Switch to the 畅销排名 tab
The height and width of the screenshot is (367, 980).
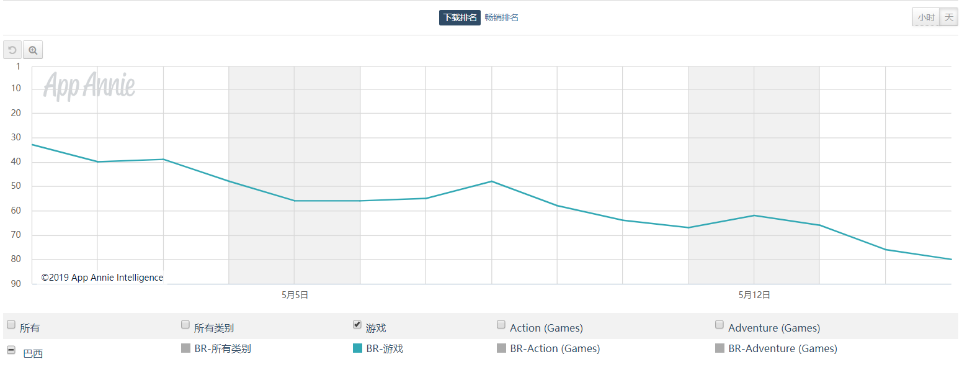point(501,17)
